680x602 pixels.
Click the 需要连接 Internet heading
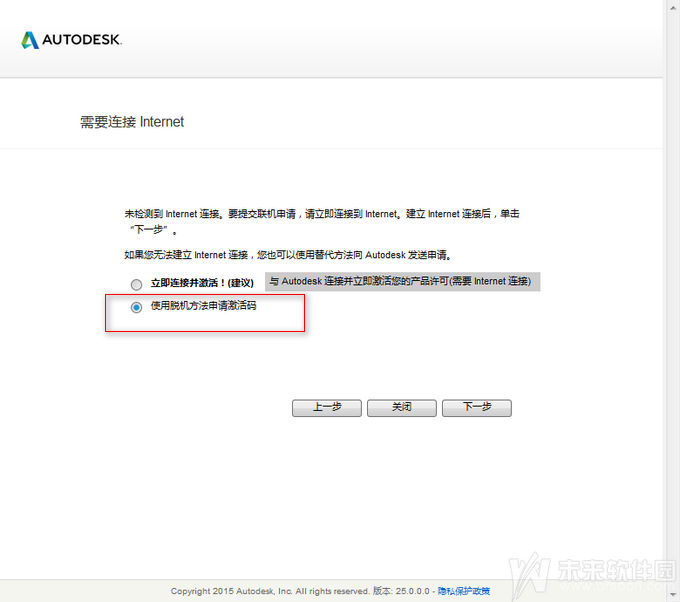[132, 122]
